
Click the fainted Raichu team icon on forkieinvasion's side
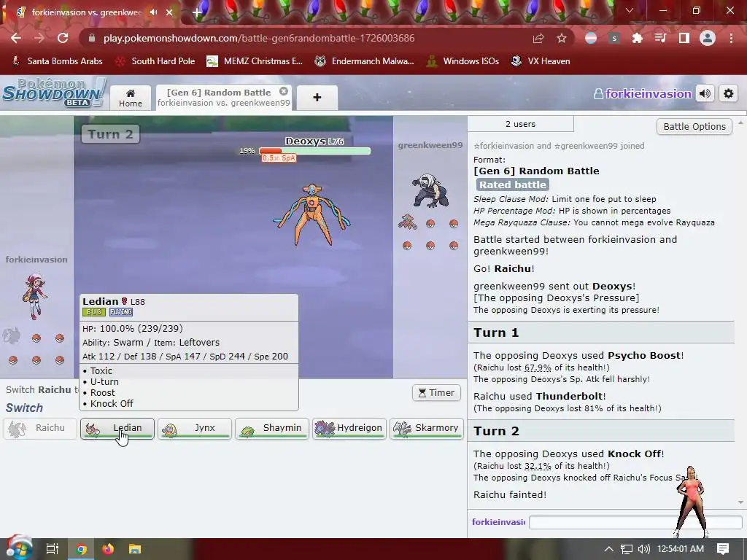12,335
